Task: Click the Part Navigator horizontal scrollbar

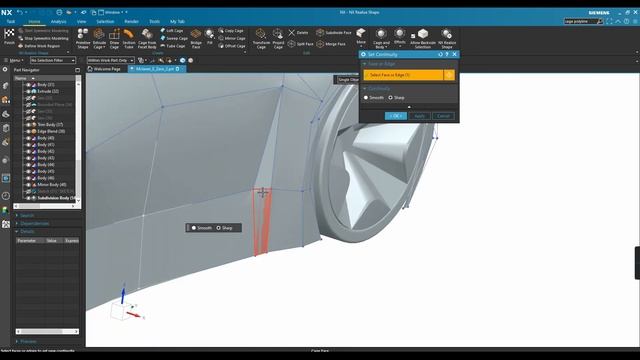Action: click(46, 206)
